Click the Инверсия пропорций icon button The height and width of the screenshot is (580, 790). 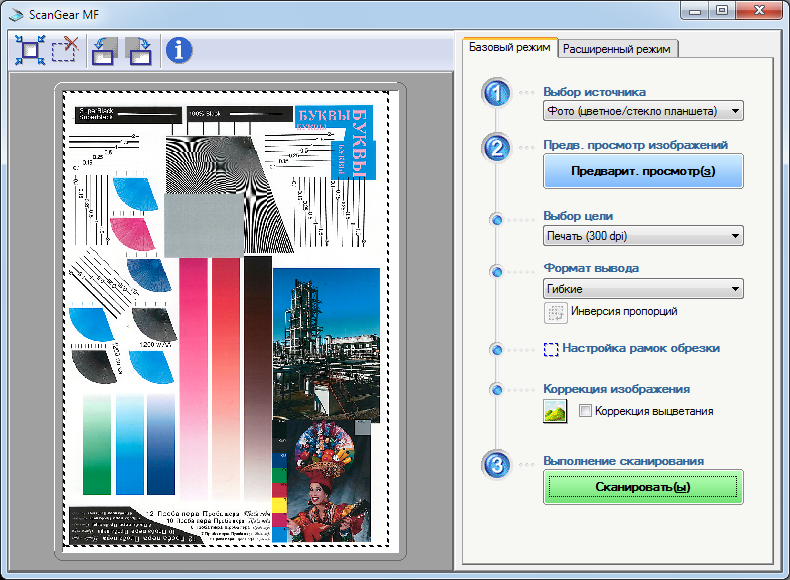pos(555,312)
